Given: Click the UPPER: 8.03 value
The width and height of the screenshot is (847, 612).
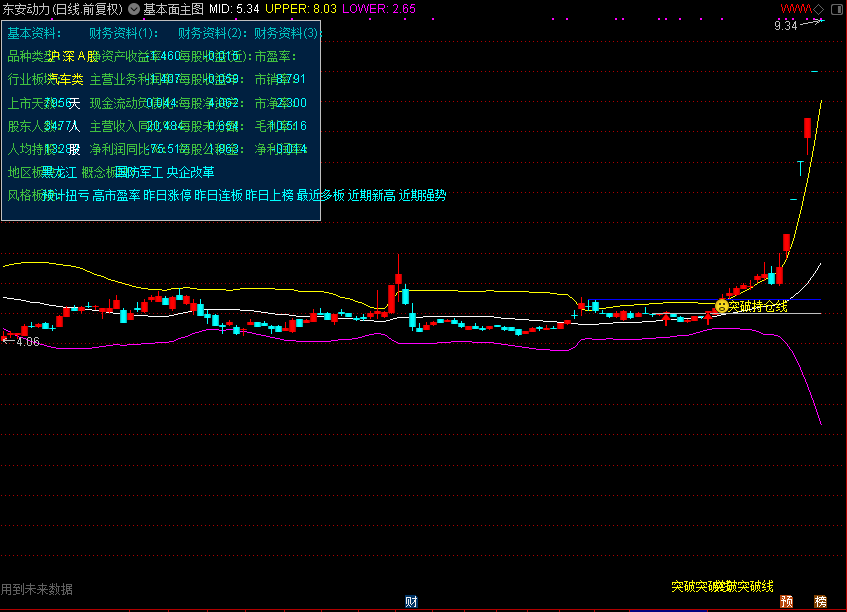Looking at the screenshot, I should pyautogui.click(x=301, y=9).
